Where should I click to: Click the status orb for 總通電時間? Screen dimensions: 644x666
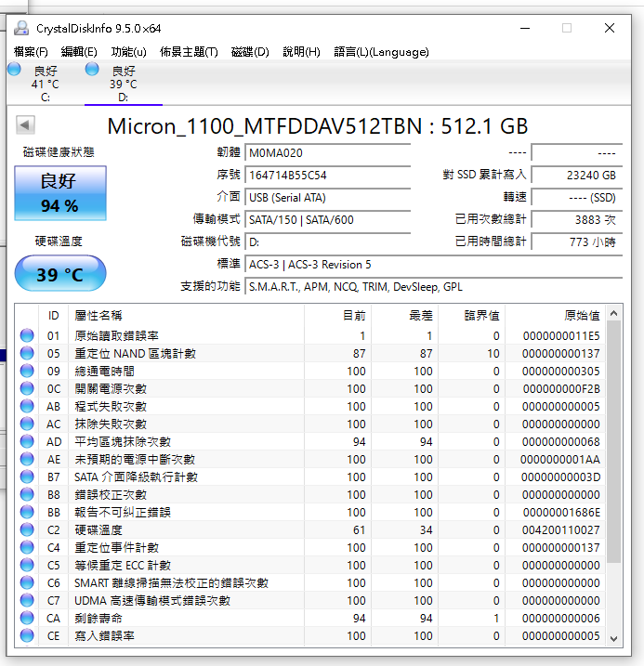(27, 371)
